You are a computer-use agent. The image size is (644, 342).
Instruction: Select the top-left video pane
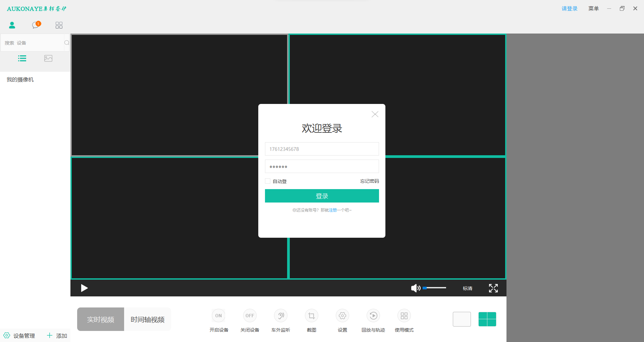click(179, 95)
